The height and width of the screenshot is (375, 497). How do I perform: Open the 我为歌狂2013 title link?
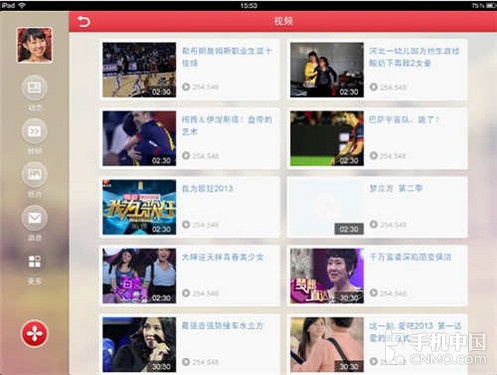(x=207, y=188)
